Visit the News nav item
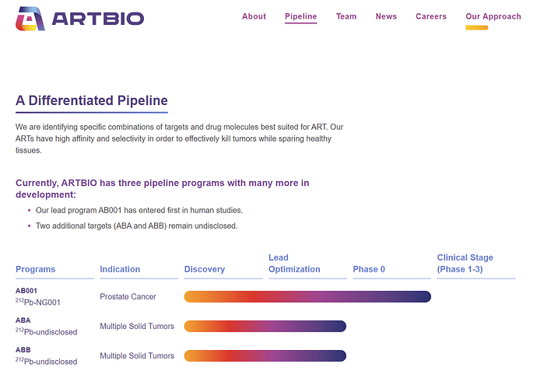537x392 pixels. [x=386, y=16]
